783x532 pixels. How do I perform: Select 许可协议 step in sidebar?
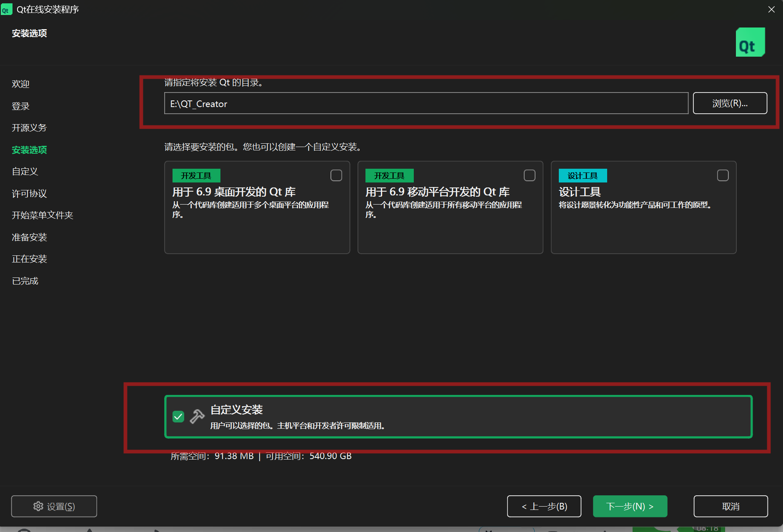point(29,193)
